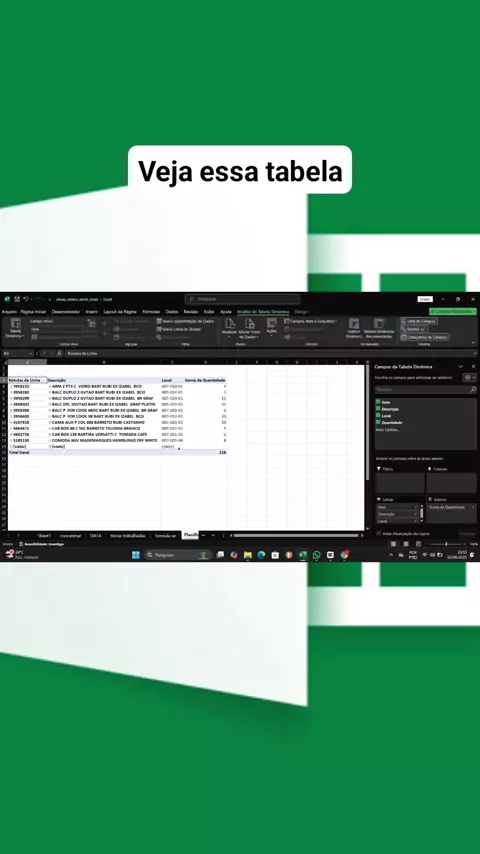480x854 pixels.
Task: Click the Lista de Campos button
Action: [418, 321]
